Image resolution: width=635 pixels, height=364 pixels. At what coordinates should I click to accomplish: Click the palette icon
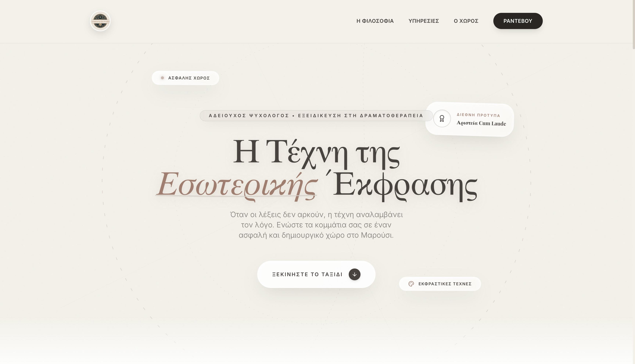[x=411, y=284]
